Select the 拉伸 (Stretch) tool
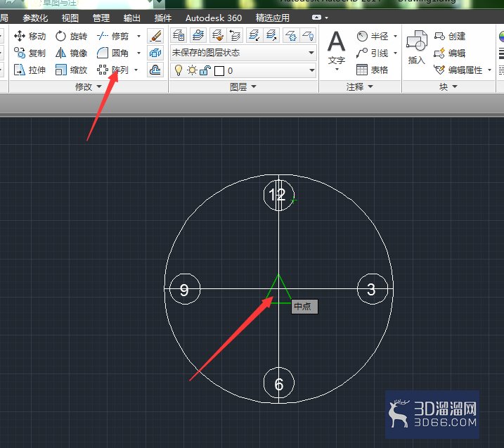 click(30, 70)
